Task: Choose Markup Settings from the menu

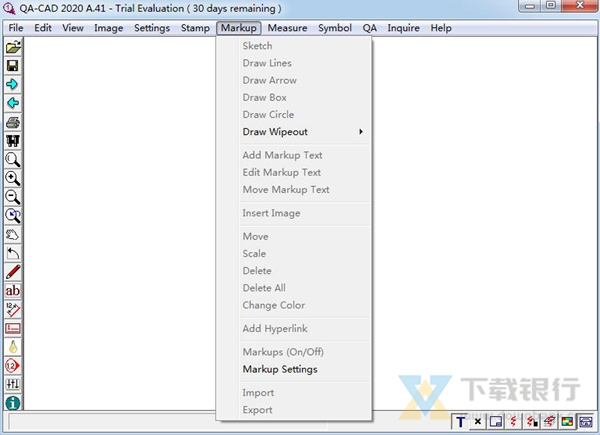Action: click(x=279, y=369)
